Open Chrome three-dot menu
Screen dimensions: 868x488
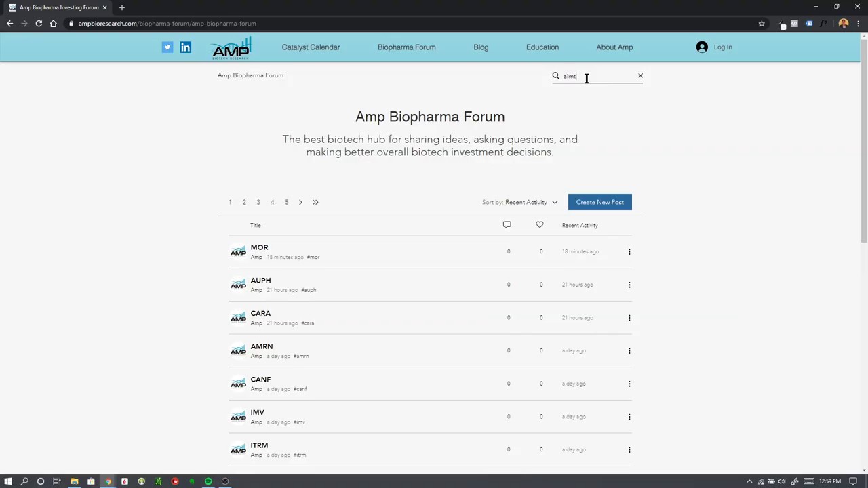point(858,24)
